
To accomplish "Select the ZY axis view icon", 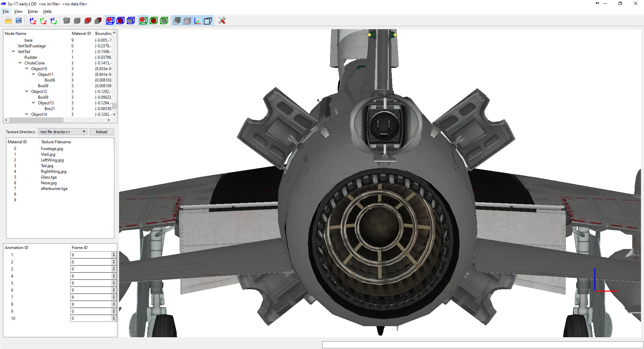I will click(x=54, y=21).
